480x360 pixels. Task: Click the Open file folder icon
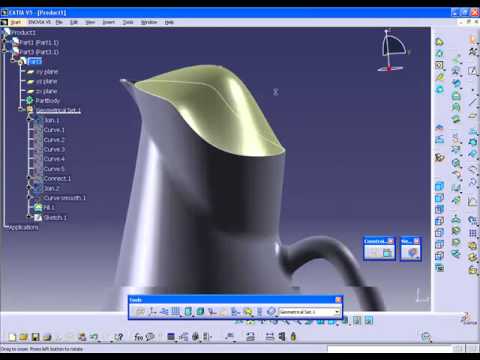pos(24,337)
